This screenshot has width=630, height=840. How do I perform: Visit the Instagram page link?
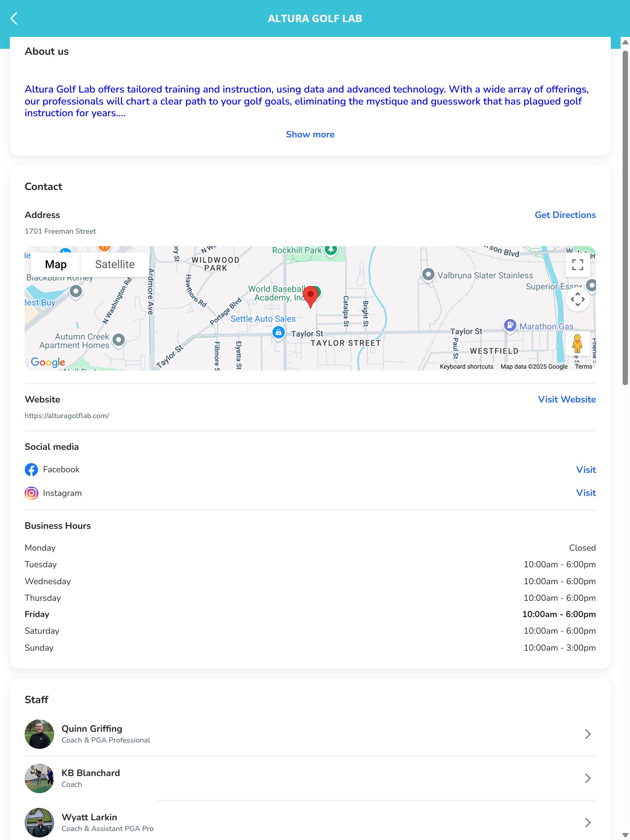[x=585, y=493]
